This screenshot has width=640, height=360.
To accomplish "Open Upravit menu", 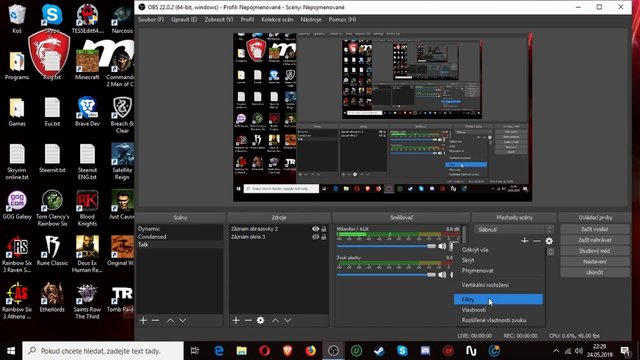I will point(184,20).
